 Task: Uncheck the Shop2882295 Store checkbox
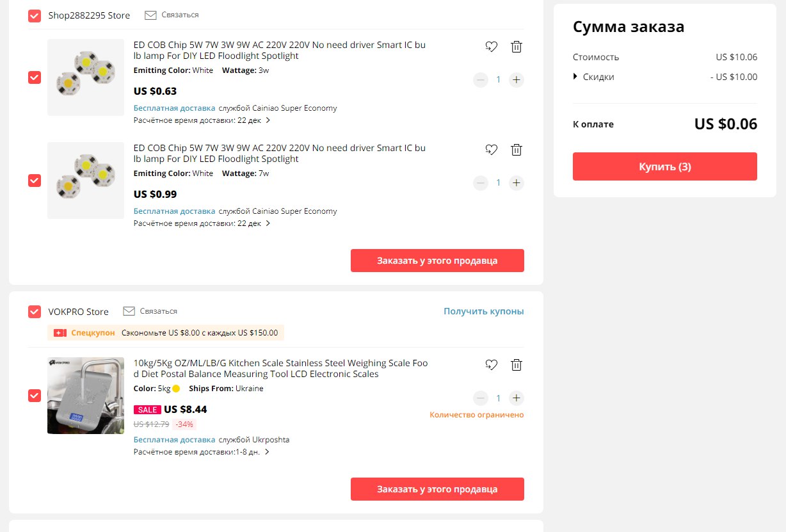[x=35, y=15]
